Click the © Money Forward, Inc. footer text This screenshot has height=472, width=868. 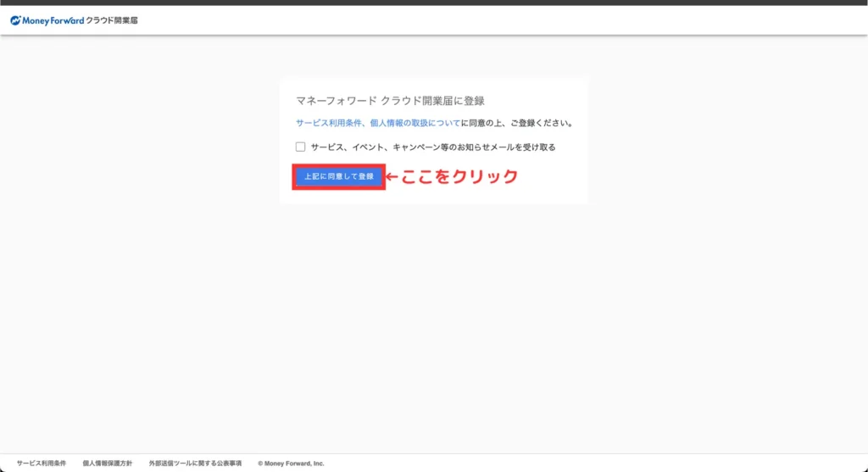coord(291,464)
